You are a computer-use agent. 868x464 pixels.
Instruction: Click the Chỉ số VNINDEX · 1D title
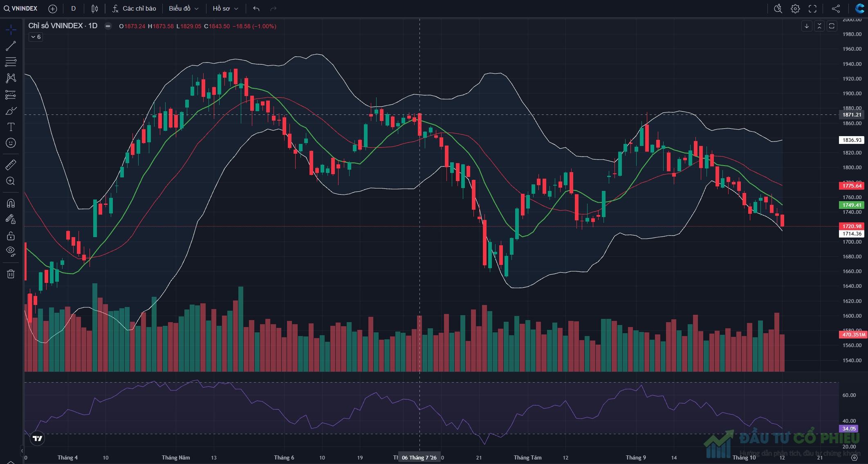[63, 26]
